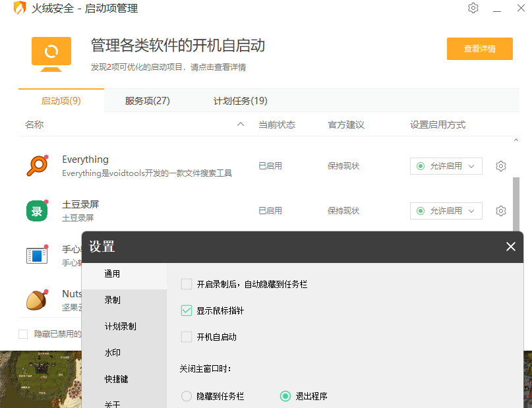
Task: Click the Nuts acorn app icon
Action: (x=37, y=299)
